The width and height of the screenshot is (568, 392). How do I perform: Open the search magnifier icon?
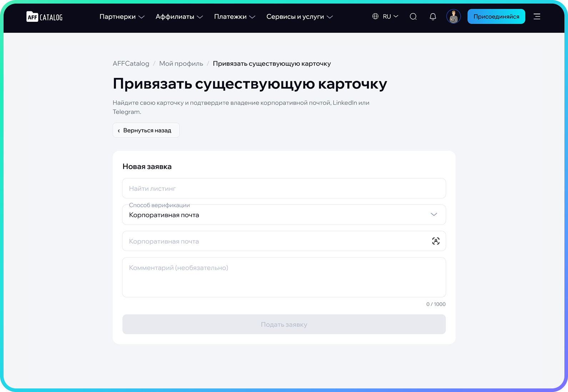[413, 16]
